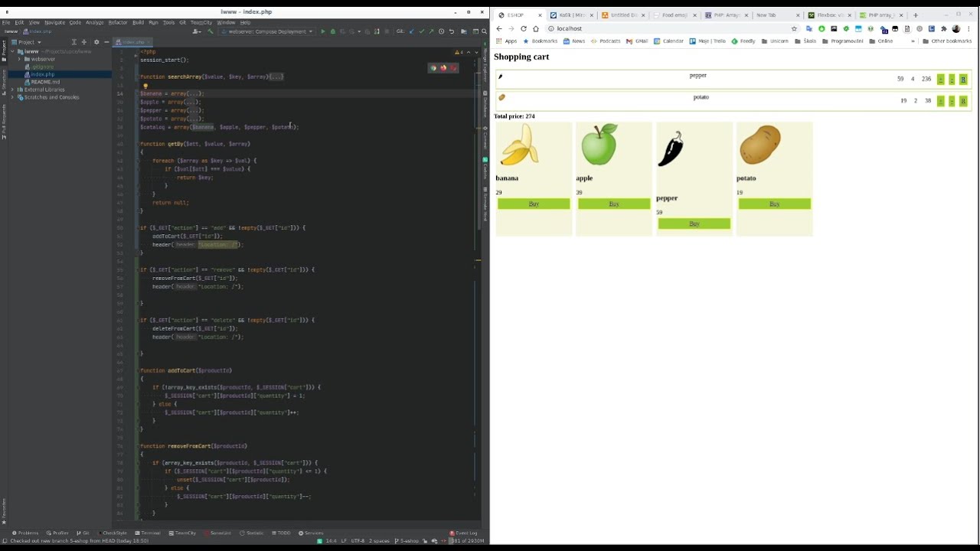Image resolution: width=980 pixels, height=551 pixels.
Task: Click Buy under pepper
Action: point(694,223)
